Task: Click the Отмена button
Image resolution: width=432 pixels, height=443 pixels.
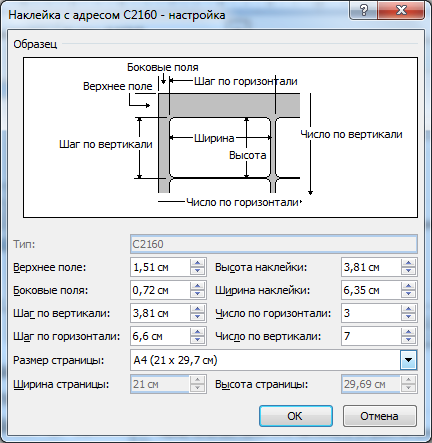Action: (380, 416)
